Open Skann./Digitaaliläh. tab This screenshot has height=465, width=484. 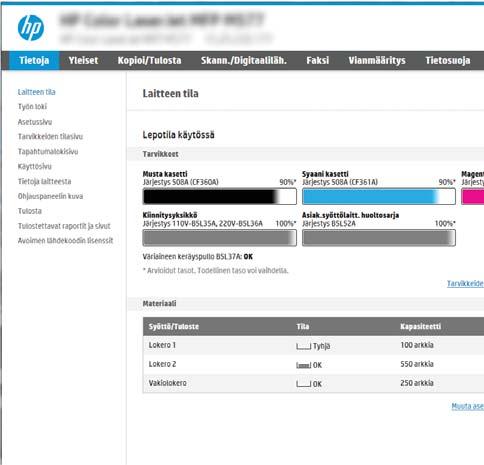pos(244,60)
